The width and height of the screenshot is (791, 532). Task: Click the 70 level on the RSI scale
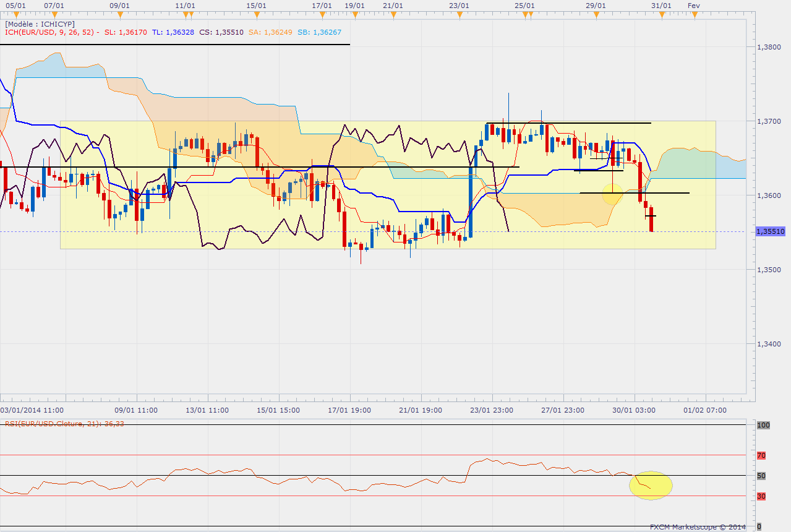click(761, 455)
